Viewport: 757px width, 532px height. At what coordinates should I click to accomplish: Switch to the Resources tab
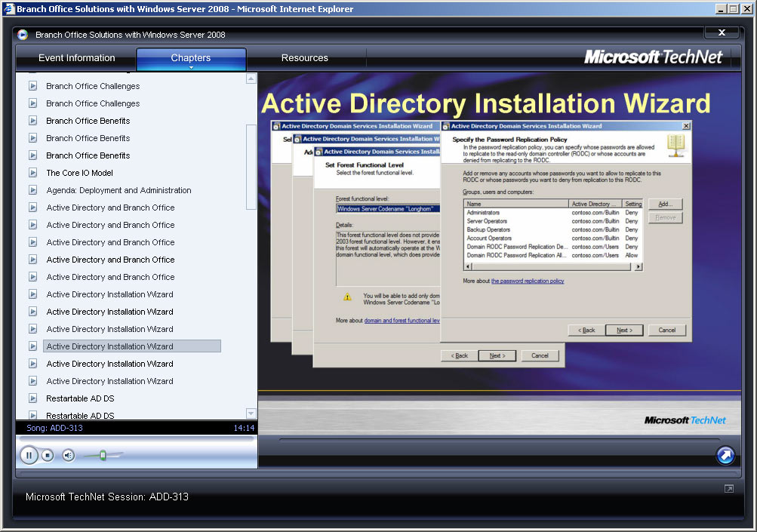point(305,58)
